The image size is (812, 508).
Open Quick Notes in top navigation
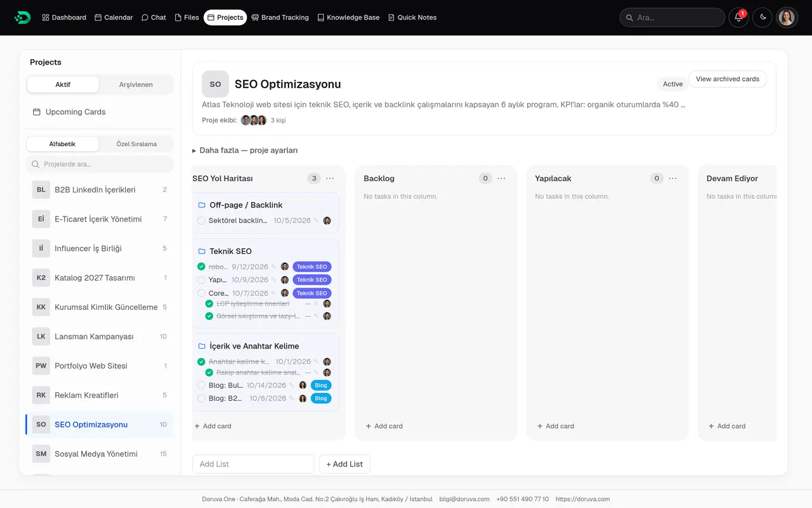pos(412,17)
